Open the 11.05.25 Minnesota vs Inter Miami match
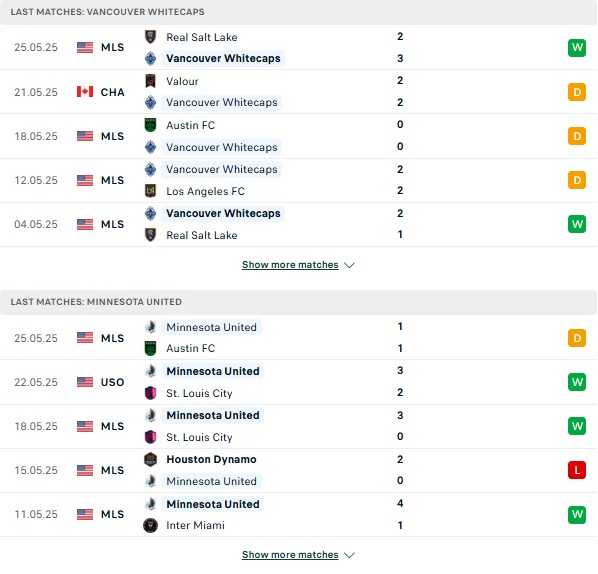The width and height of the screenshot is (598, 574). (x=298, y=515)
